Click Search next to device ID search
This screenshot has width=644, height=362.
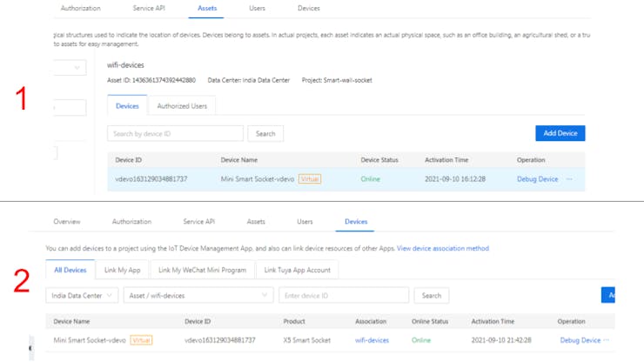(x=265, y=134)
